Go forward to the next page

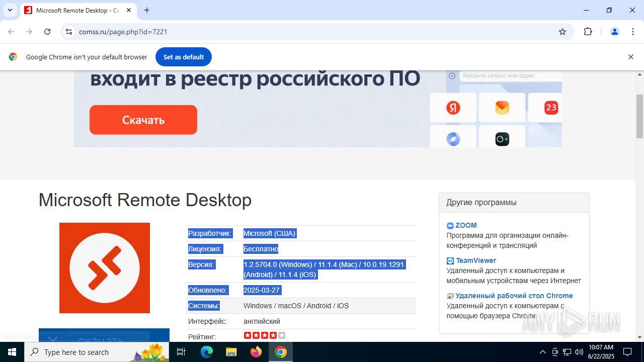[29, 32]
